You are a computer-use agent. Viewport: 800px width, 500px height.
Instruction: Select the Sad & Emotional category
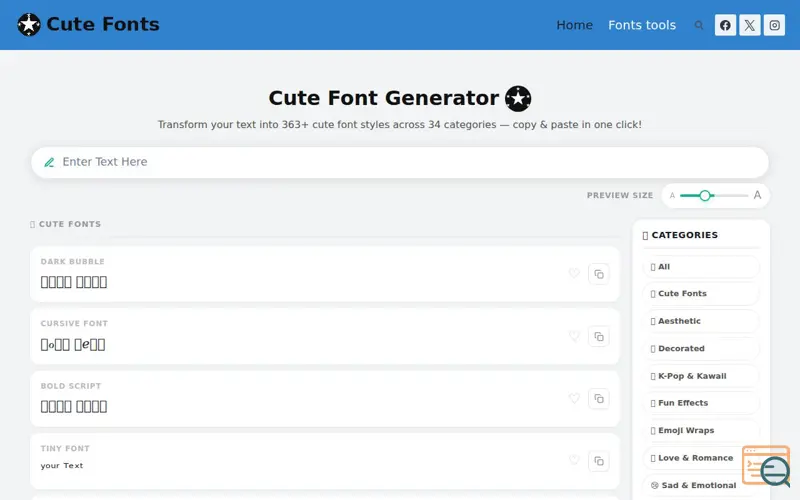pyautogui.click(x=701, y=485)
